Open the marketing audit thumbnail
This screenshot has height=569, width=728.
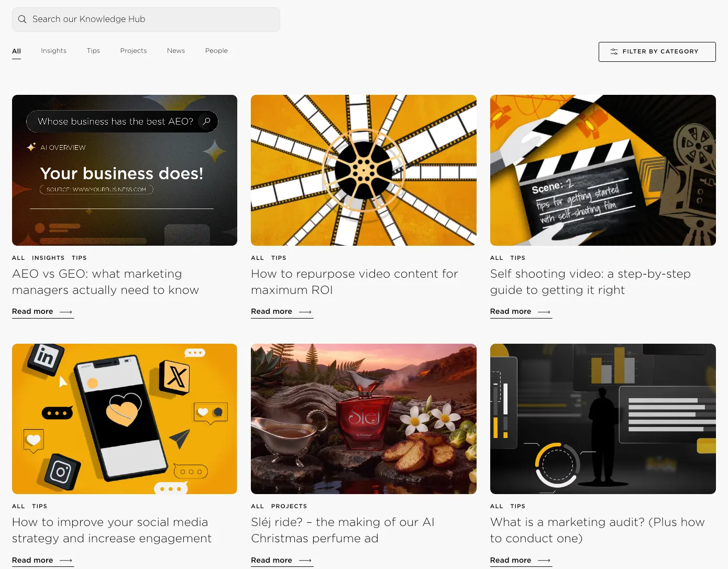[x=603, y=419]
